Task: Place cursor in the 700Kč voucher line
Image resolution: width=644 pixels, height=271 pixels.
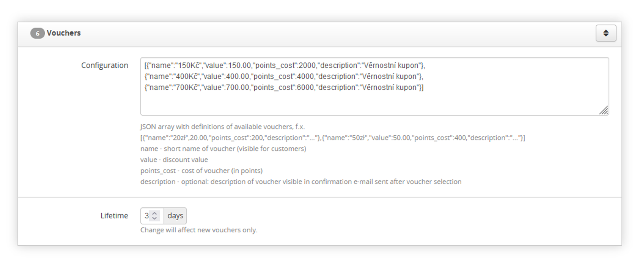Action: point(284,87)
